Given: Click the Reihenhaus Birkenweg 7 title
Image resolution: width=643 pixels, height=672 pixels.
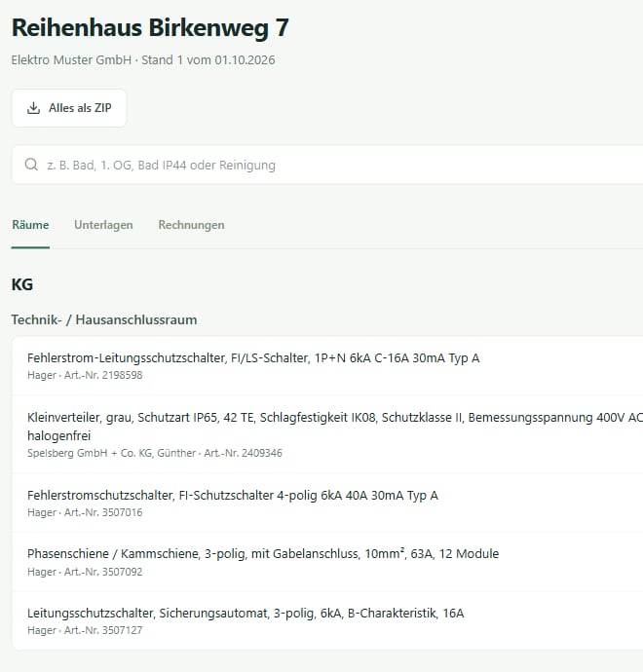Looking at the screenshot, I should [150, 28].
